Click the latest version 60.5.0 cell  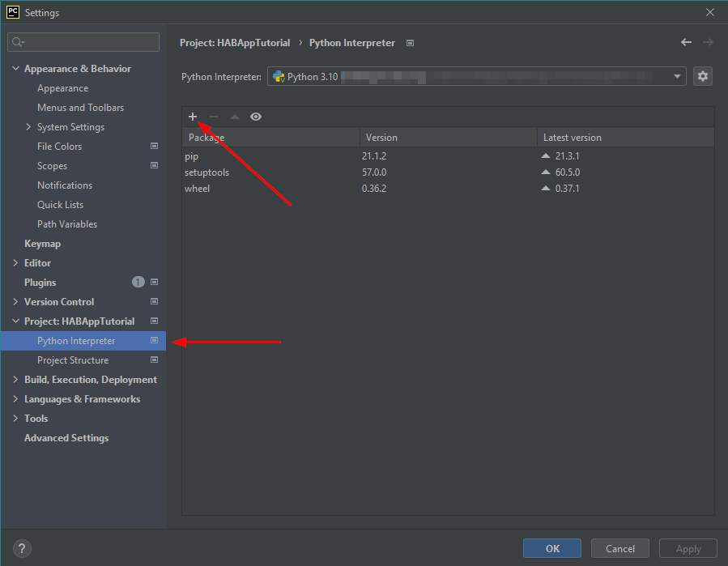(x=568, y=172)
